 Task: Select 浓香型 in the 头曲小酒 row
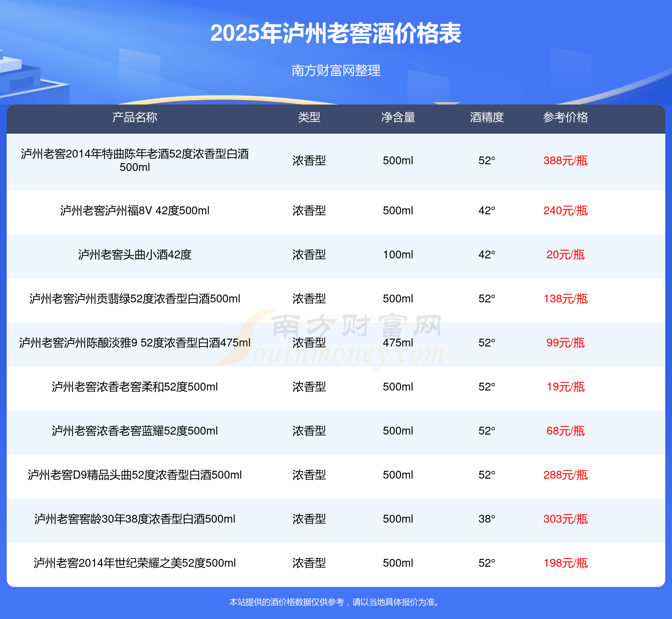pyautogui.click(x=309, y=255)
